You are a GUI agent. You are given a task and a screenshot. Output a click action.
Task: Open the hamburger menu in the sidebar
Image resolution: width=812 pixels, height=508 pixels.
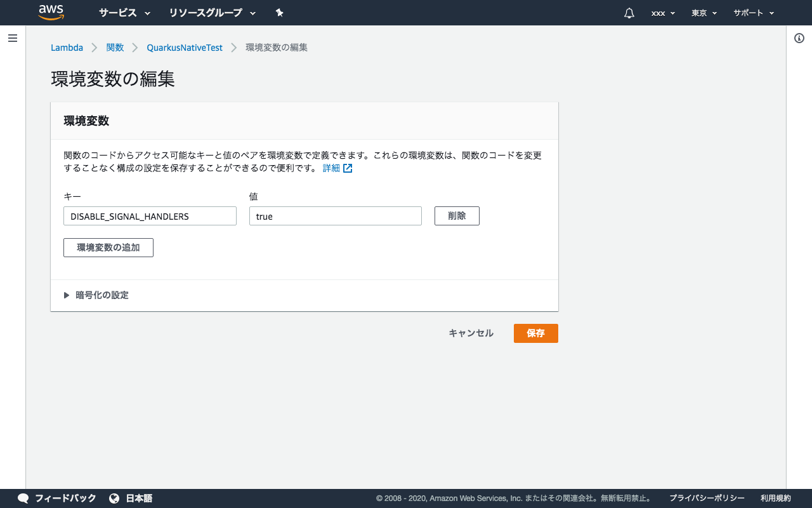(13, 38)
